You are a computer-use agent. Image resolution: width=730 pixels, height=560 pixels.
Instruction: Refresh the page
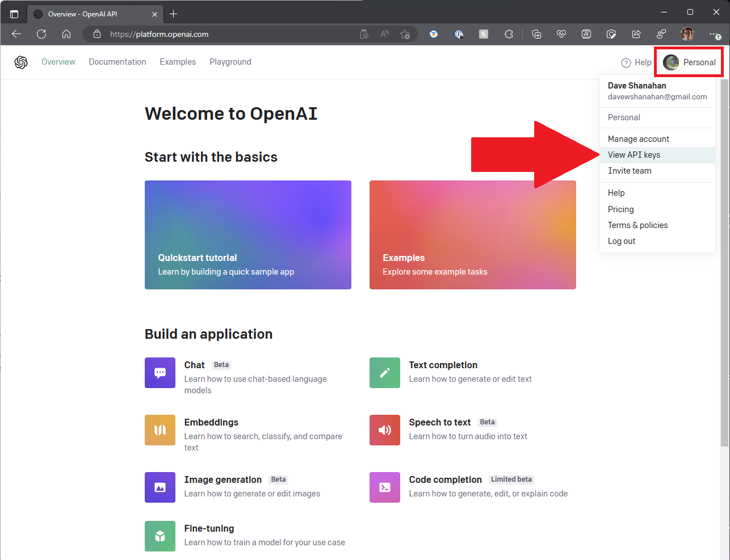(x=41, y=34)
